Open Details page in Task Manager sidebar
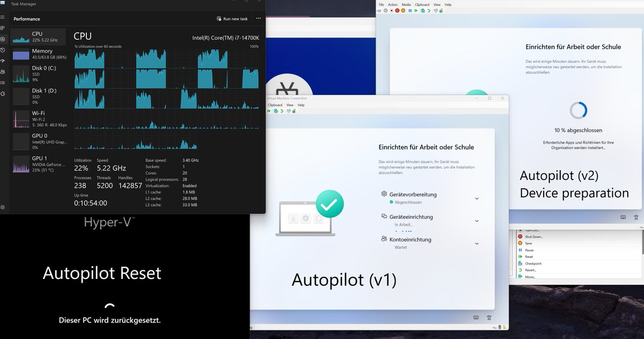Image resolution: width=644 pixels, height=339 pixels. pyautogui.click(x=3, y=82)
